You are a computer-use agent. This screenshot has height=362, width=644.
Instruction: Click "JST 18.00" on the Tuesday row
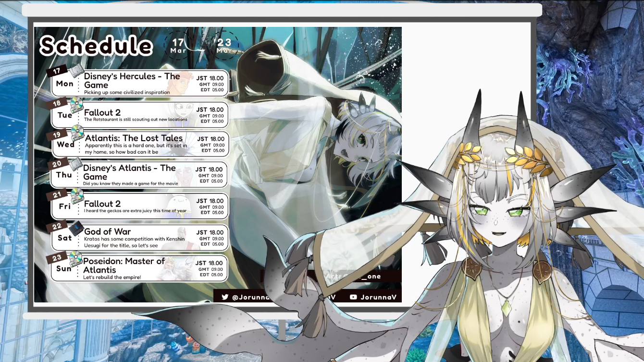(210, 110)
